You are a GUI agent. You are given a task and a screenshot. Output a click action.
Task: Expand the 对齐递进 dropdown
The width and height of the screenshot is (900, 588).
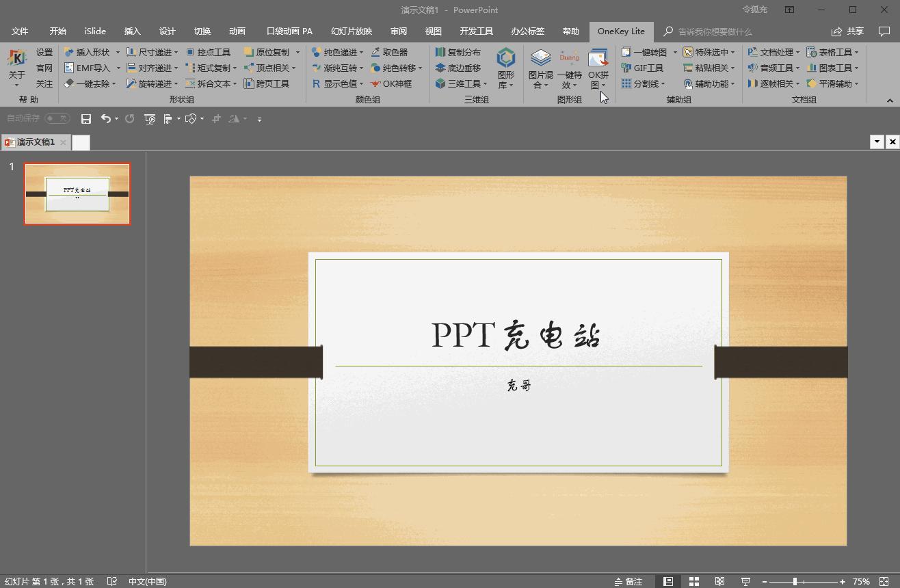coord(176,68)
